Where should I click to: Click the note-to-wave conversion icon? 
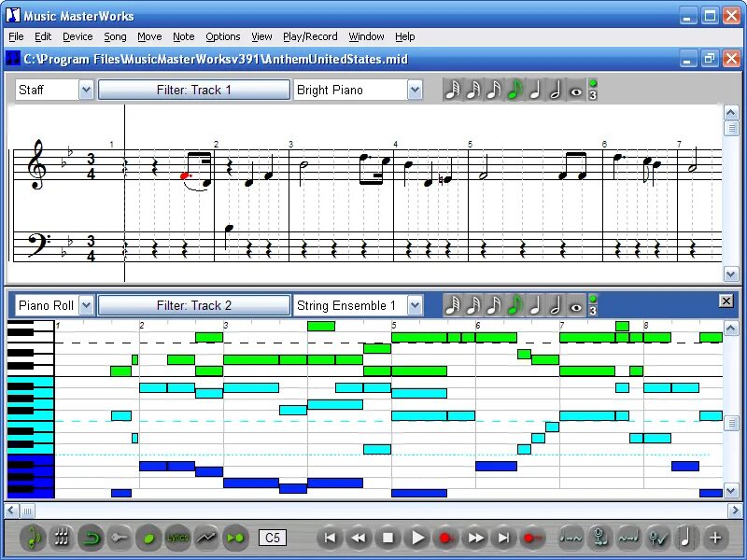pos(571,539)
